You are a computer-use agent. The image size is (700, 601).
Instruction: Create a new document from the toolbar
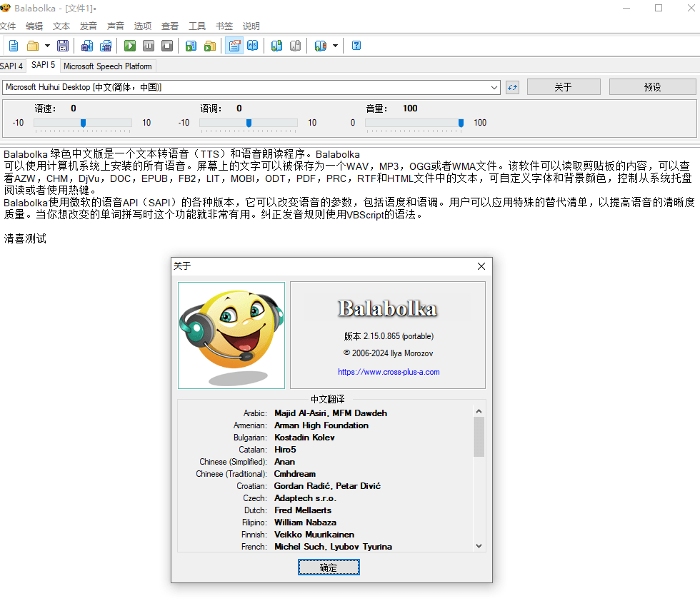pos(14,46)
